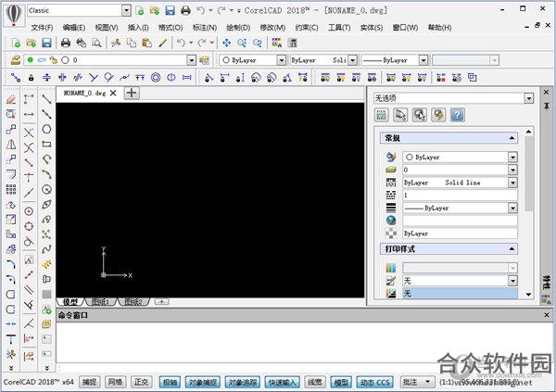Viewport: 556px width, 392px height.
Task: Collapse the 打印样式 section in Properties
Action: (x=512, y=249)
